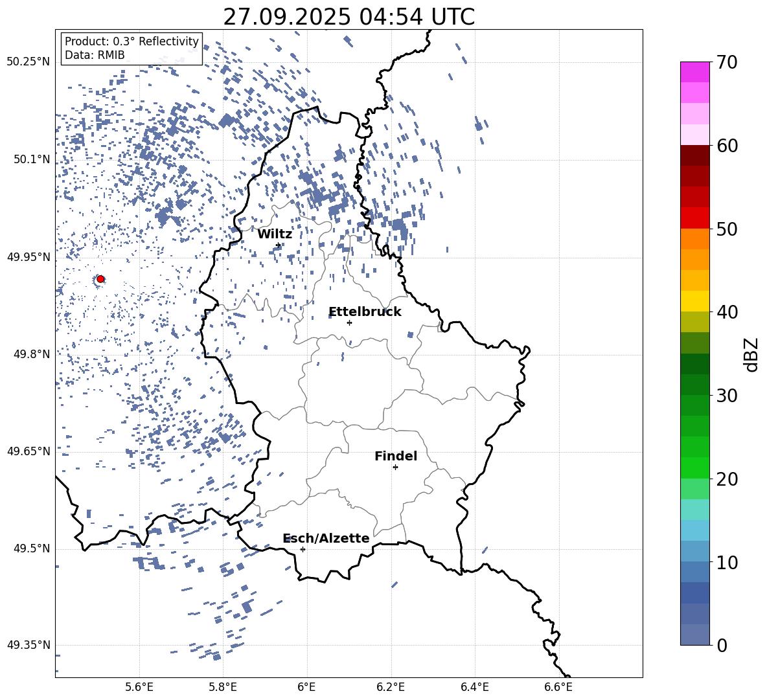Viewport: 767px width, 700px height.
Task: Pick the orange swatch just below 50
Action: [694, 239]
